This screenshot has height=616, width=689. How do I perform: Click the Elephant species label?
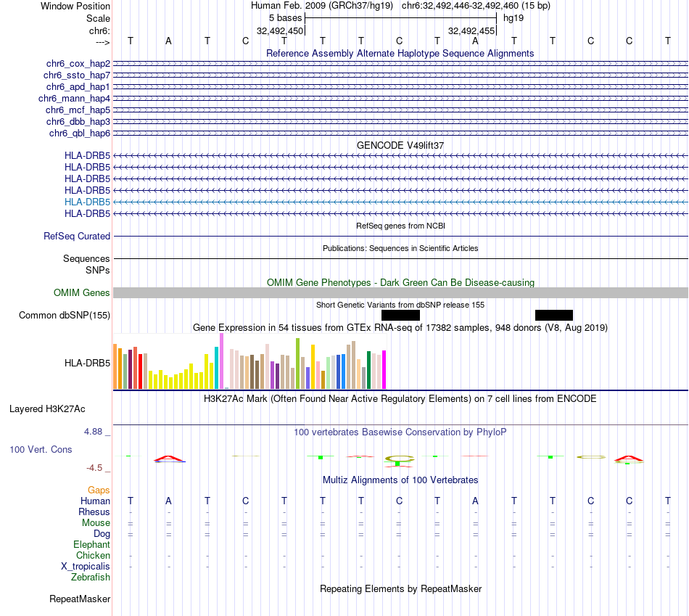91,544
